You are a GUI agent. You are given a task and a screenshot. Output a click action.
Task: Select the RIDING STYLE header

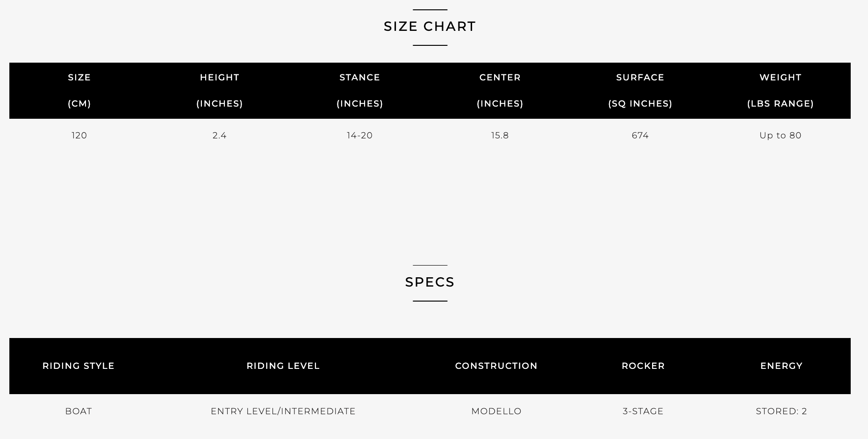(79, 366)
